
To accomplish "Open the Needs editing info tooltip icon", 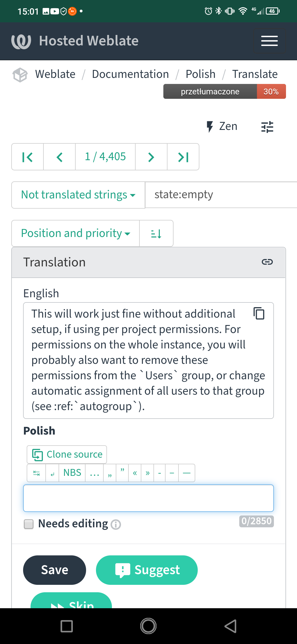I will click(x=116, y=525).
